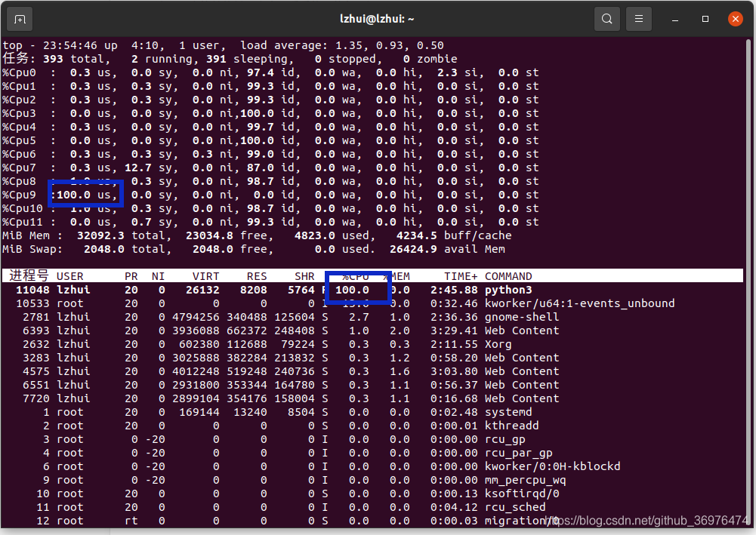Viewport: 756px width, 535px height.
Task: Select the gnome-shell process row
Action: pos(372,318)
